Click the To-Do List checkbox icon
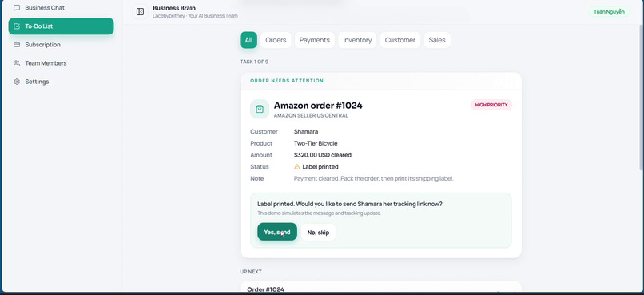The image size is (644, 295). point(17,26)
